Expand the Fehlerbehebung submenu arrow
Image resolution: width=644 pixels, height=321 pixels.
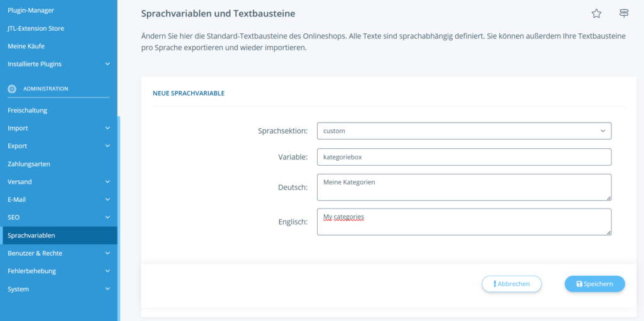point(108,271)
